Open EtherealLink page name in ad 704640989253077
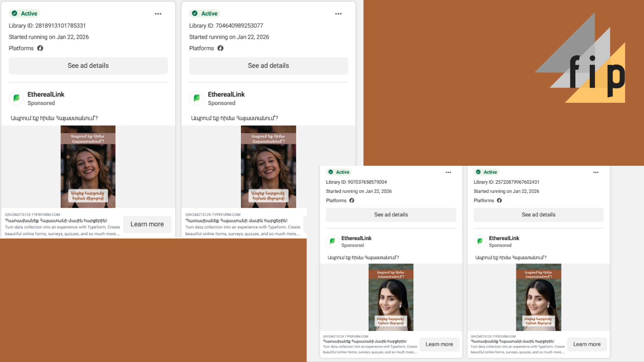 tap(226, 94)
